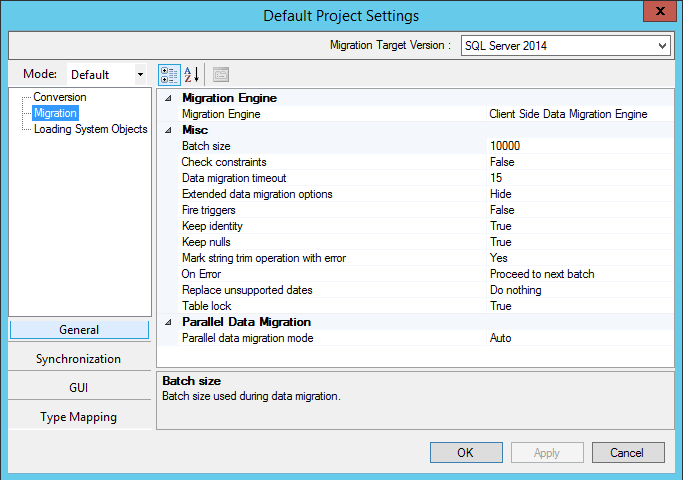Collapse the Migration Engine category
This screenshot has height=480, width=684.
(x=167, y=98)
